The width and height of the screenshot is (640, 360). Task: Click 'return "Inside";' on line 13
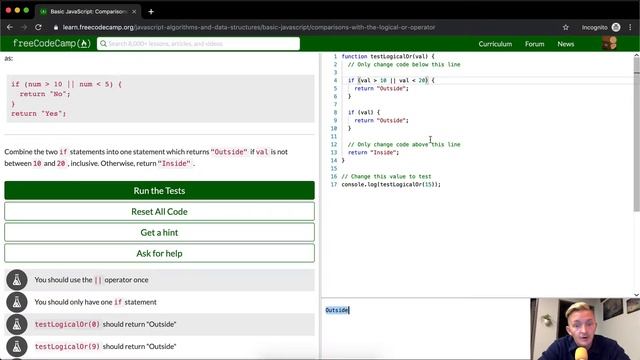(373, 152)
